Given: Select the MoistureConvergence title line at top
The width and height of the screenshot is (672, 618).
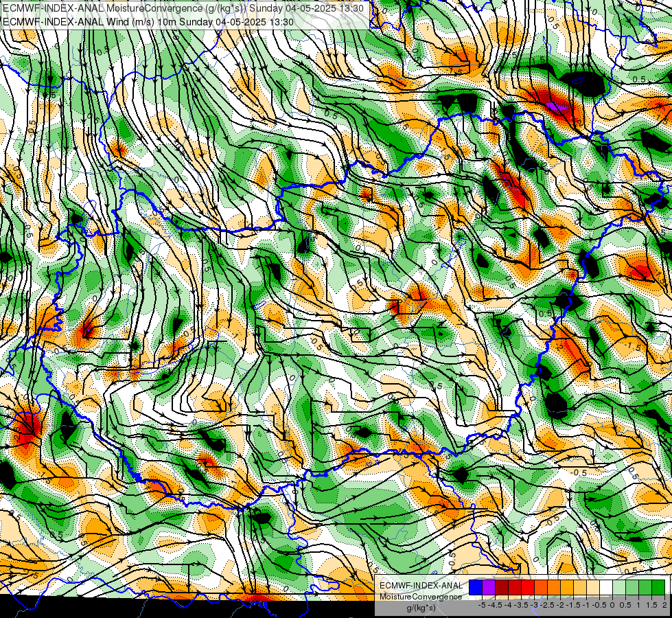Looking at the screenshot, I should point(183,8).
